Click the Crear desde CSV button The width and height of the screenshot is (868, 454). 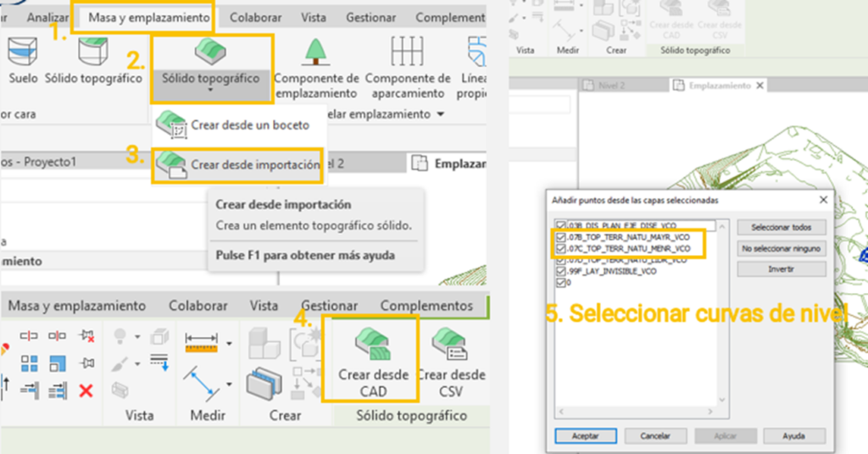point(451,361)
